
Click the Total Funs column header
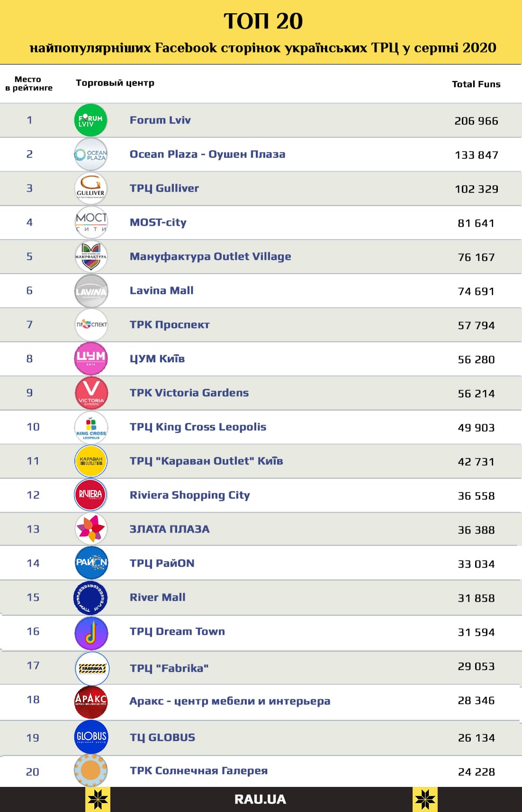pos(476,84)
